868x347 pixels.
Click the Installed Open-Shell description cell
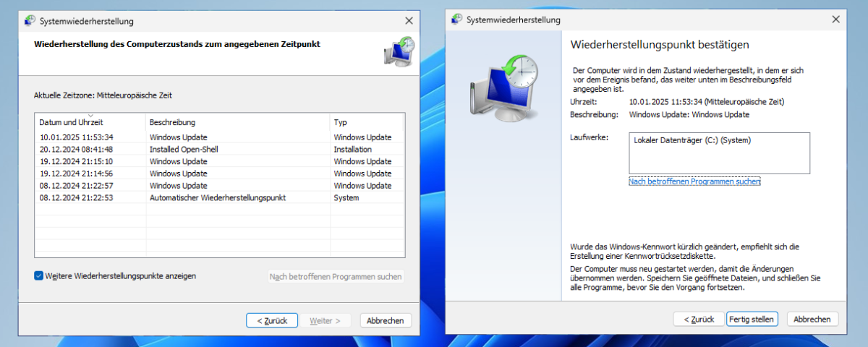184,149
